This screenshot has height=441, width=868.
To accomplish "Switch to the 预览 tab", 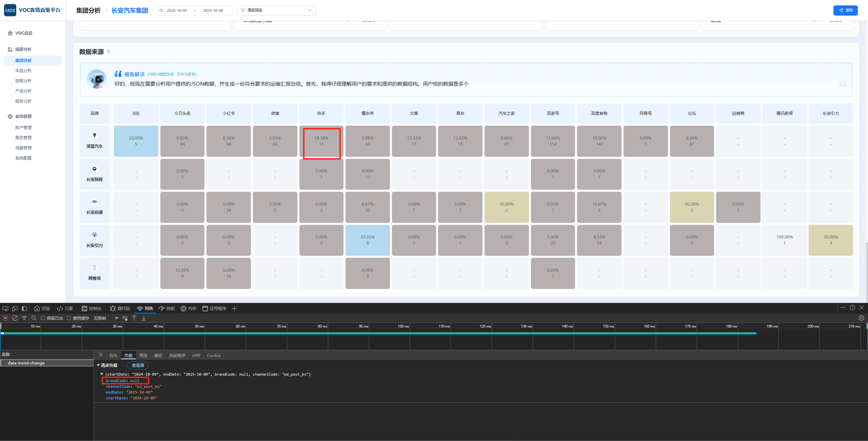I will pyautogui.click(x=143, y=355).
